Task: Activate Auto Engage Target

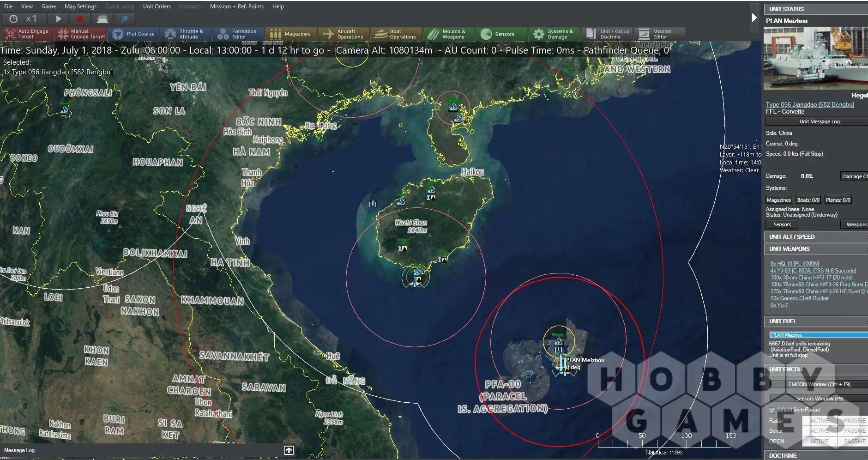Action: (28, 34)
